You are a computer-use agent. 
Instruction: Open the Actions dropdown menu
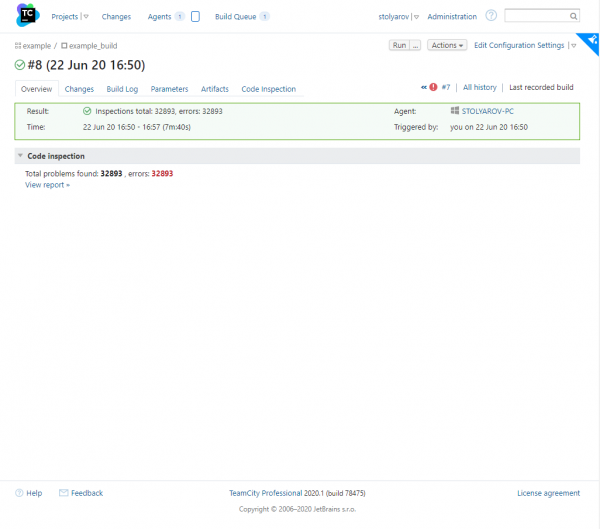pos(447,45)
